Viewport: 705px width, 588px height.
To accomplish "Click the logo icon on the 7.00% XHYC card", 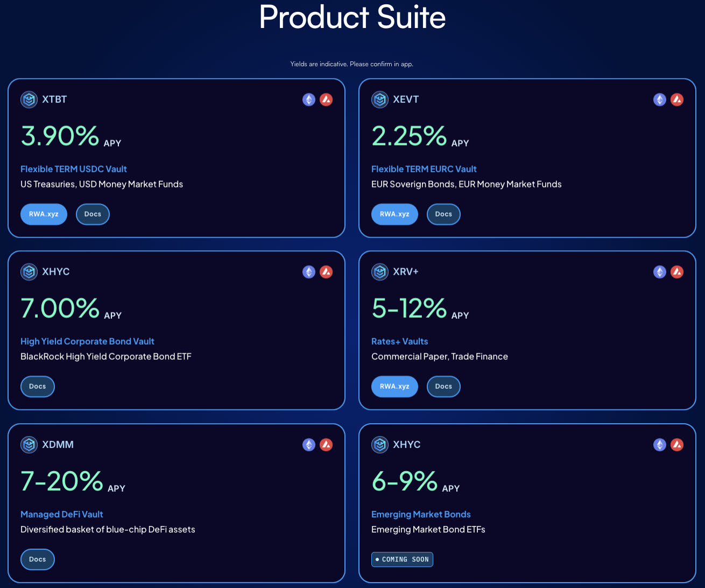I will click(29, 272).
